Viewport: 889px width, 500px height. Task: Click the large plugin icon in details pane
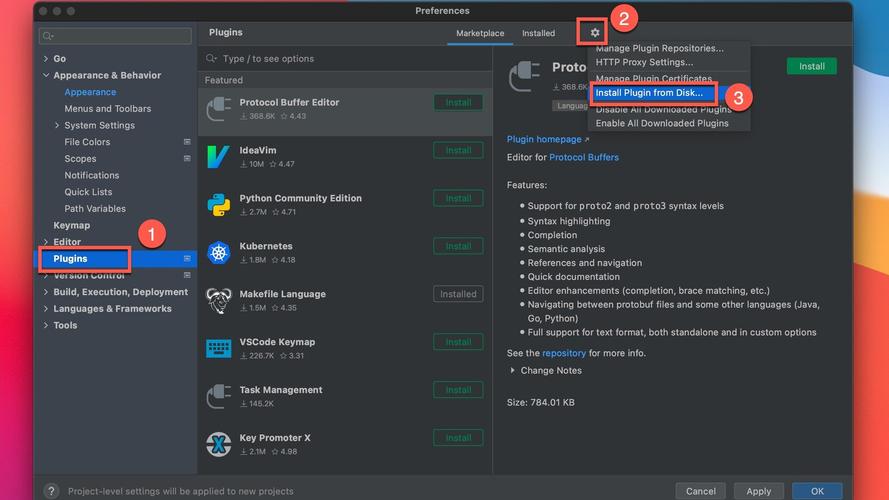tap(524, 77)
